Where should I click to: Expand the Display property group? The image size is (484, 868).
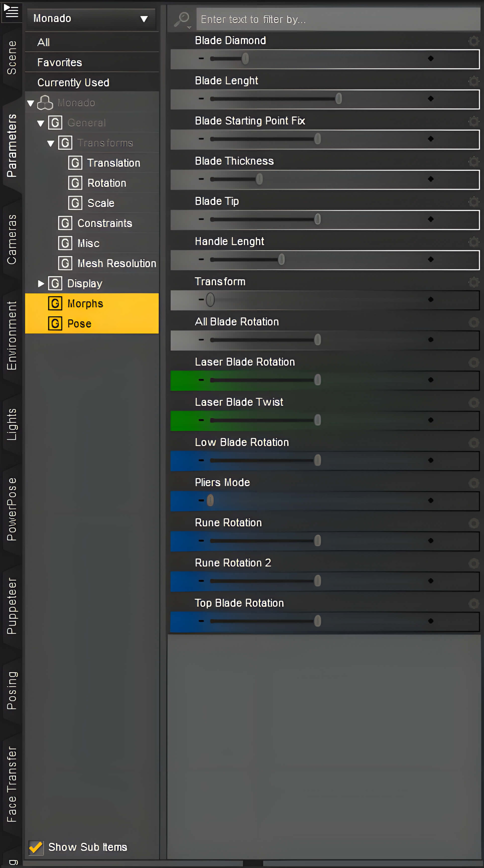[41, 284]
